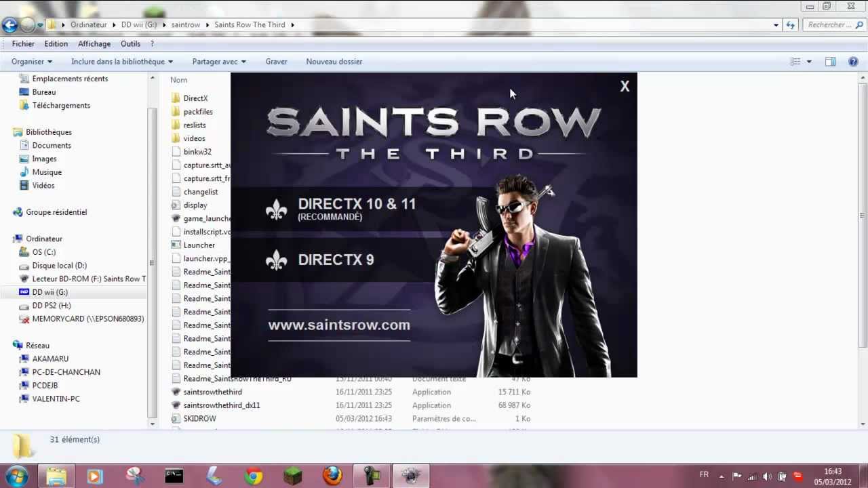Click DD wii (G:) breadcrumb segment
This screenshot has width=868, height=488.
click(138, 24)
